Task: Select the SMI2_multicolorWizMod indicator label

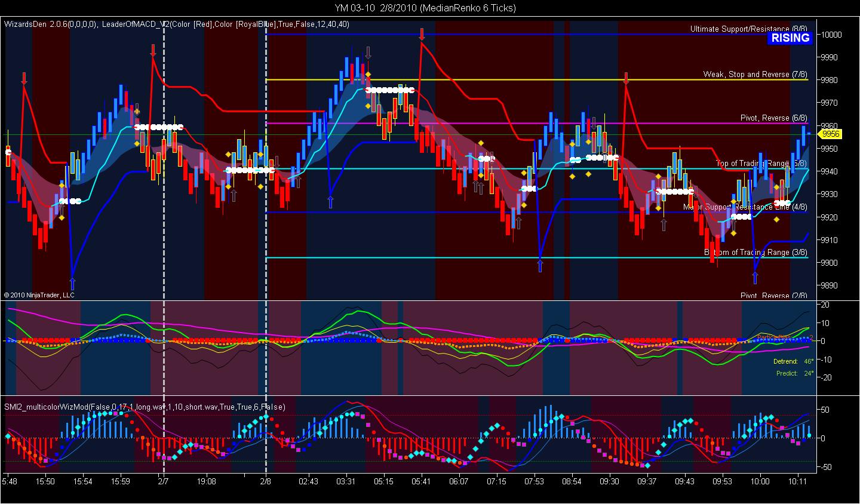Action: click(x=145, y=407)
